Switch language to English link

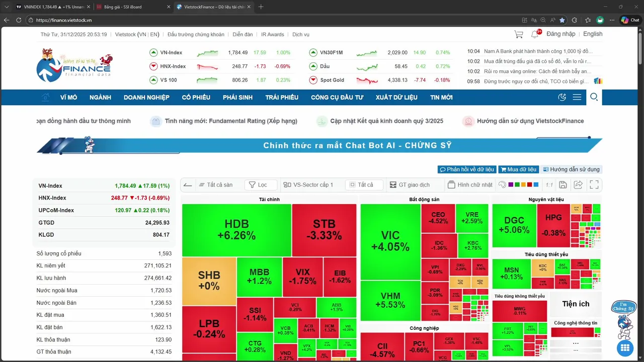point(593,34)
